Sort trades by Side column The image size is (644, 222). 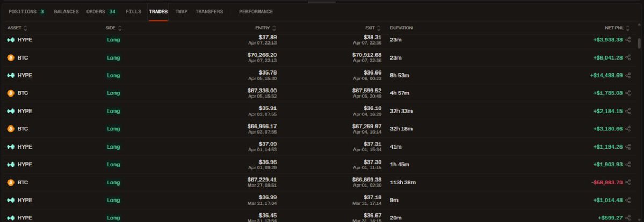[x=120, y=28]
